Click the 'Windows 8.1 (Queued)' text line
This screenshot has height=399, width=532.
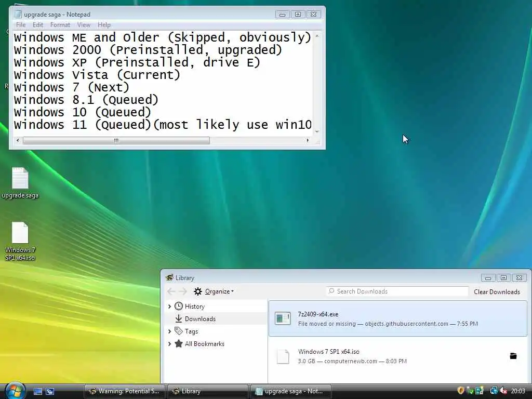click(86, 100)
